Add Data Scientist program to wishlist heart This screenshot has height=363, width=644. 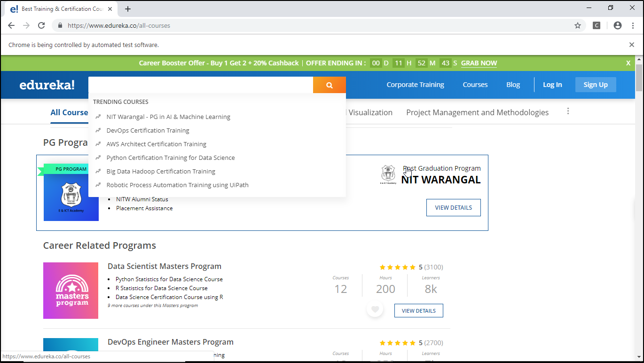pos(375,309)
